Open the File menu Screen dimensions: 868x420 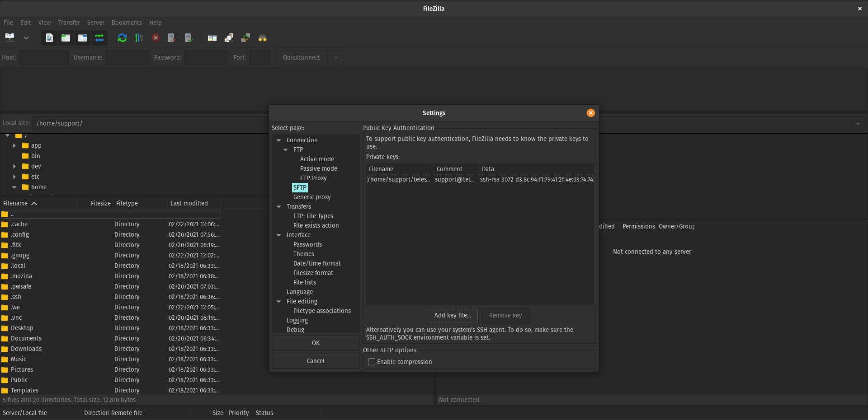click(x=8, y=23)
